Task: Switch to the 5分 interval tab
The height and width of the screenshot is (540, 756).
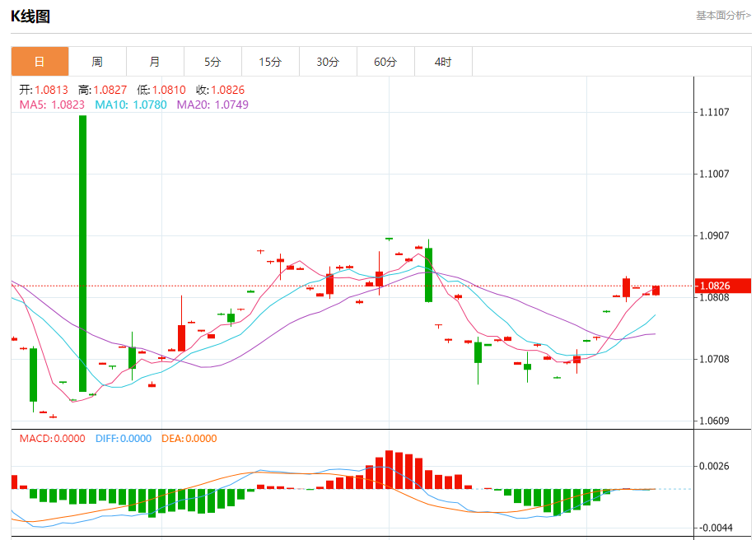Action: tap(212, 62)
